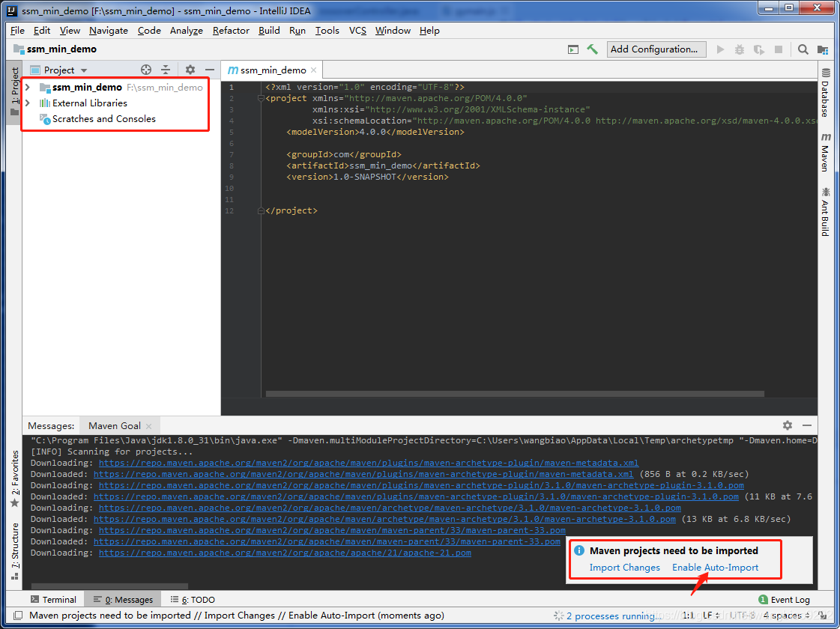Click the Build Project hammer icon

592,49
